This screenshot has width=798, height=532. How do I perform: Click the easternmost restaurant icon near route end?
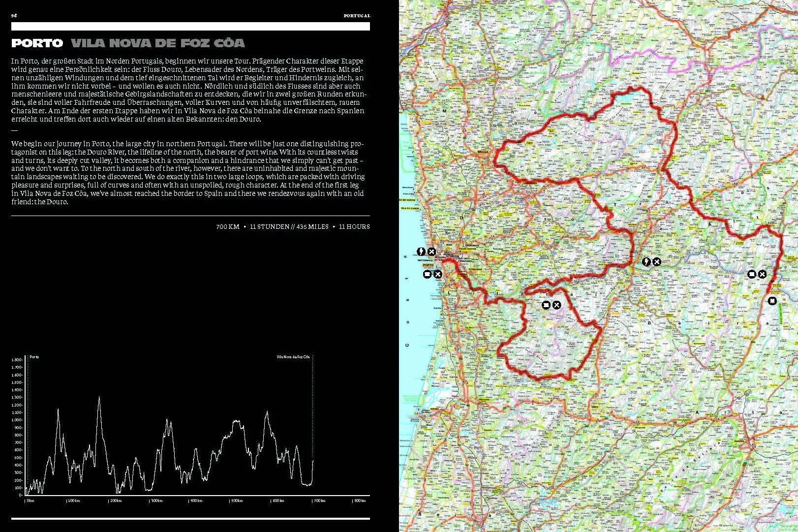point(762,274)
